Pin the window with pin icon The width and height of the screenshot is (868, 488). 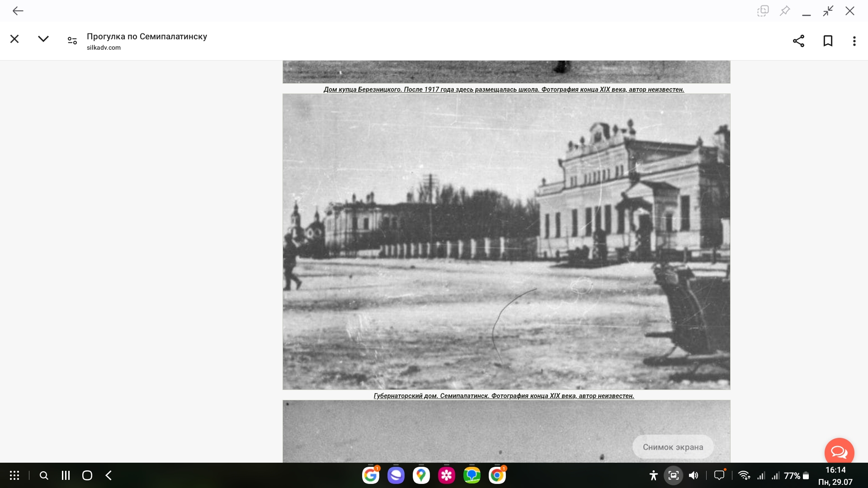[x=785, y=11]
